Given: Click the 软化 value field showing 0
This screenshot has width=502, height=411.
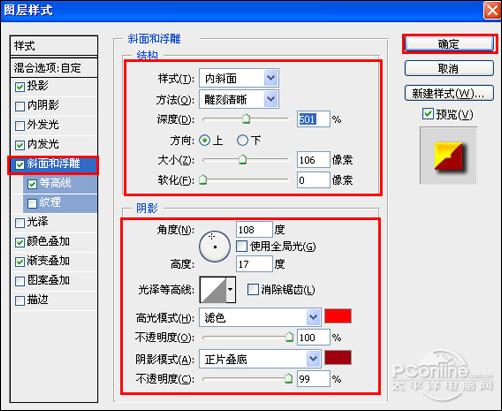Looking at the screenshot, I should (x=313, y=180).
